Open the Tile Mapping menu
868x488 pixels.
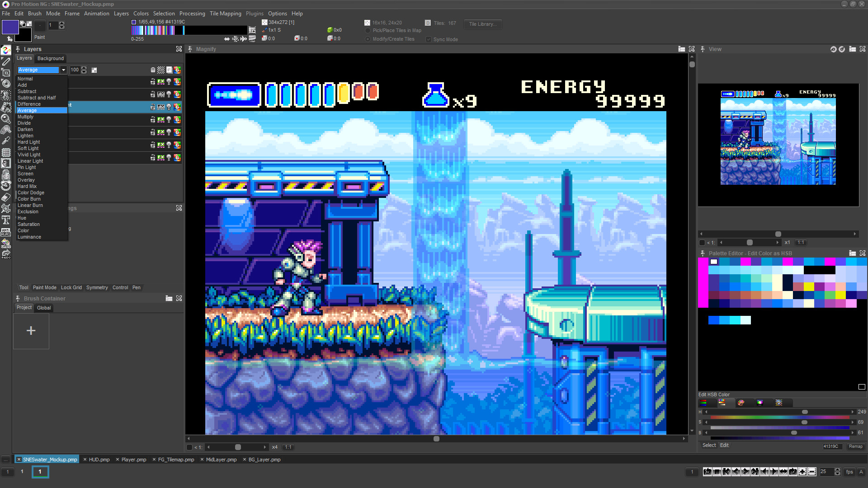[225, 14]
